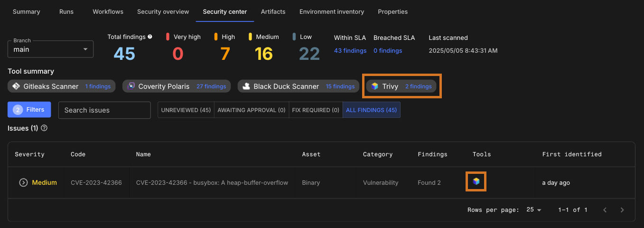Focus the Search issues field
The height and width of the screenshot is (228, 644).
coord(104,110)
